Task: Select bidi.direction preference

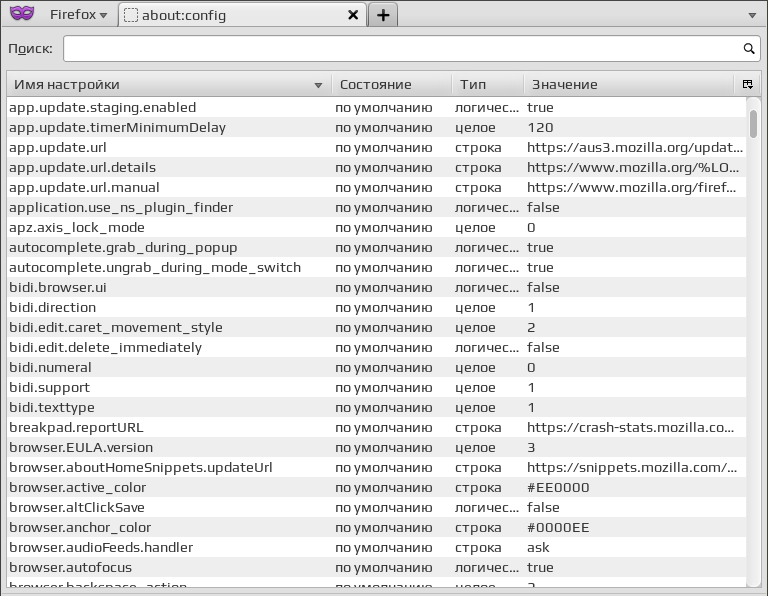Action: [377, 308]
